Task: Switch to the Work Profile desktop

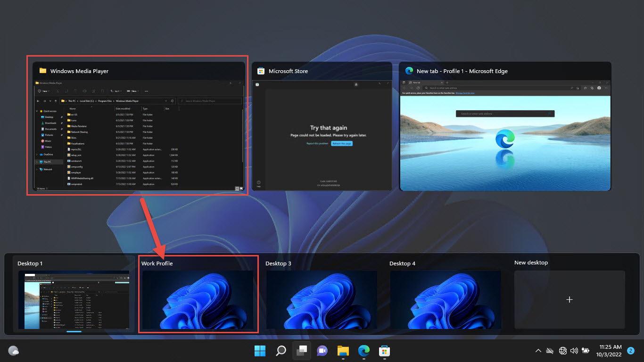Action: click(198, 299)
